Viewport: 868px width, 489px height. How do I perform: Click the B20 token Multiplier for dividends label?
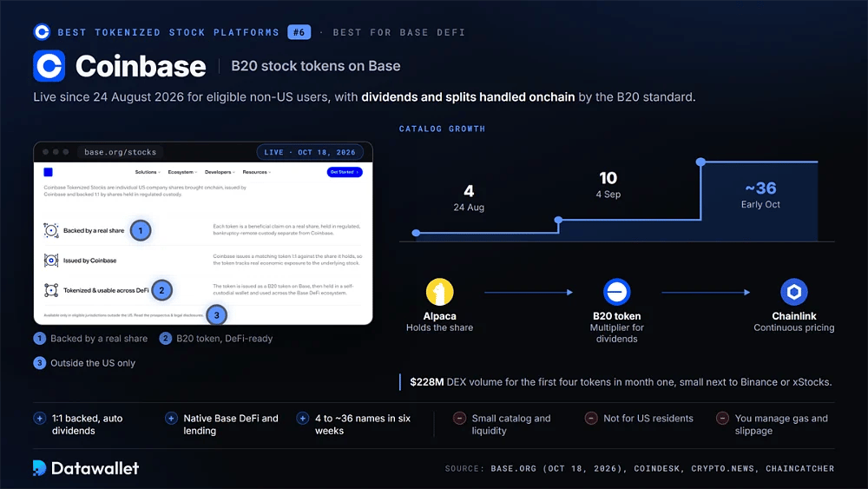tap(616, 327)
